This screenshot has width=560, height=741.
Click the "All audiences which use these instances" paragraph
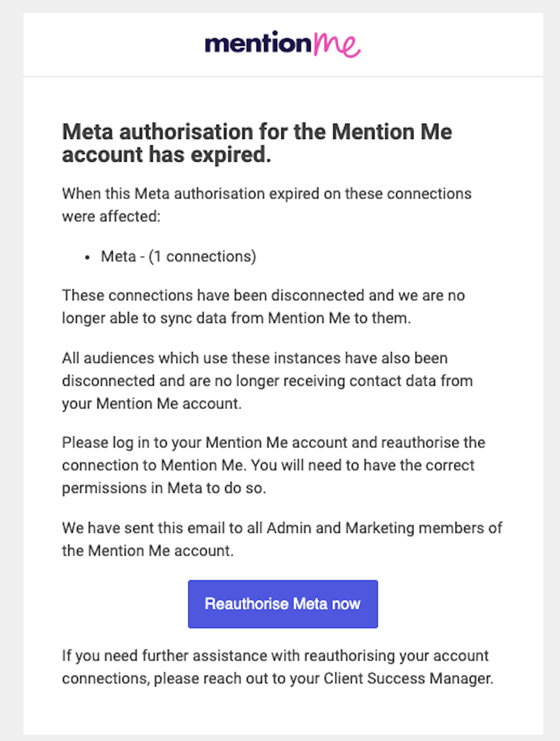(x=267, y=381)
